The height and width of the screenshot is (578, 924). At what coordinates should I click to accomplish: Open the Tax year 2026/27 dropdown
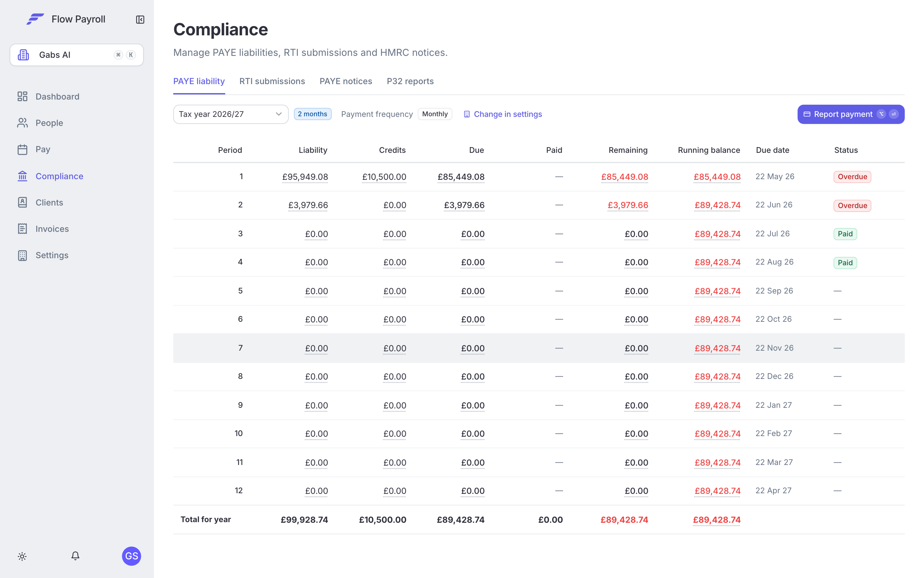click(231, 114)
